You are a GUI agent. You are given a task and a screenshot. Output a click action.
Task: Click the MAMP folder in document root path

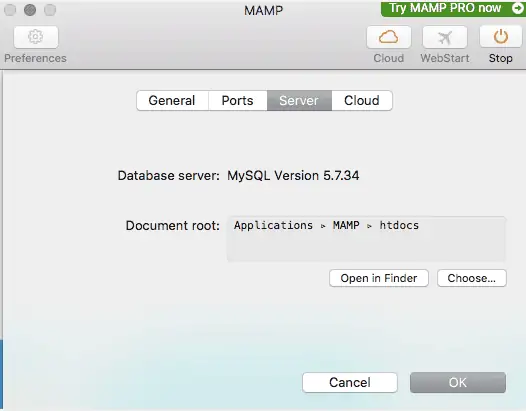coord(346,225)
